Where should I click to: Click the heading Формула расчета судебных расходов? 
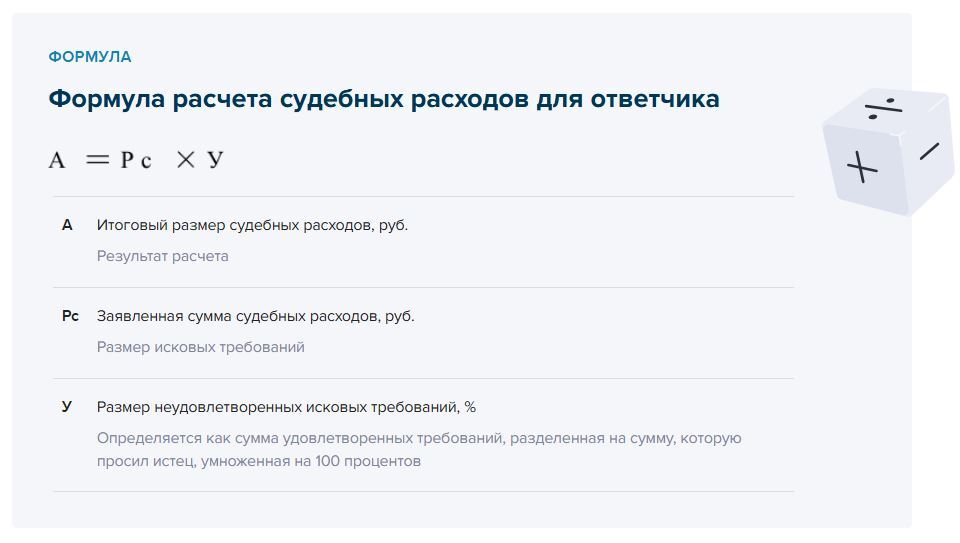[x=384, y=99]
